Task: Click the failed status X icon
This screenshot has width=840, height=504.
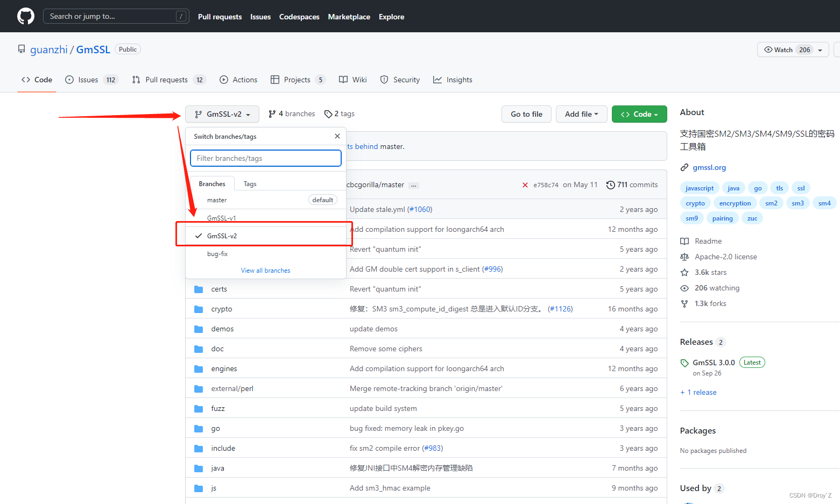Action: (x=525, y=185)
